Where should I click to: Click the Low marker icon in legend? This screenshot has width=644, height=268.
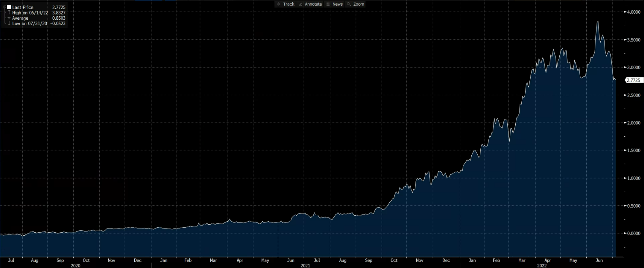click(9, 24)
